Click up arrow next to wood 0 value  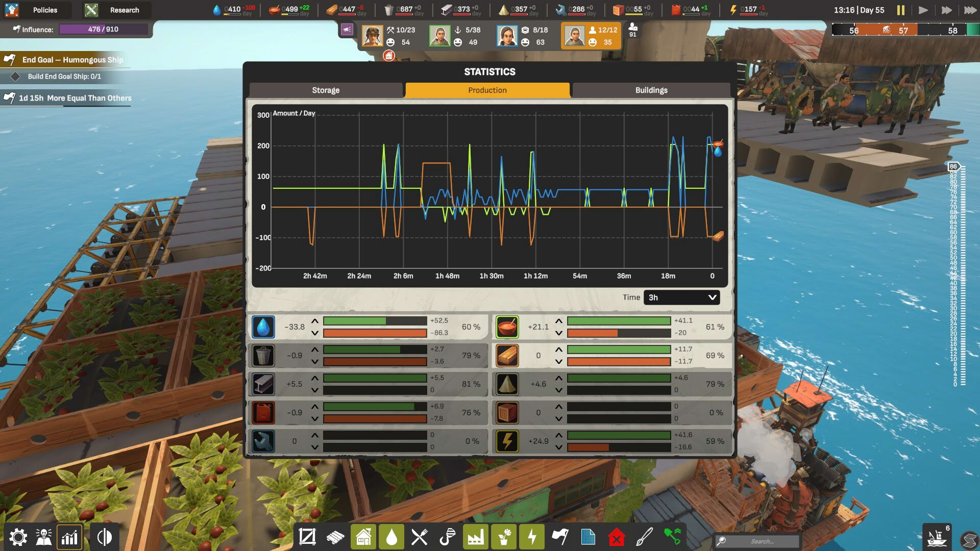(x=559, y=349)
